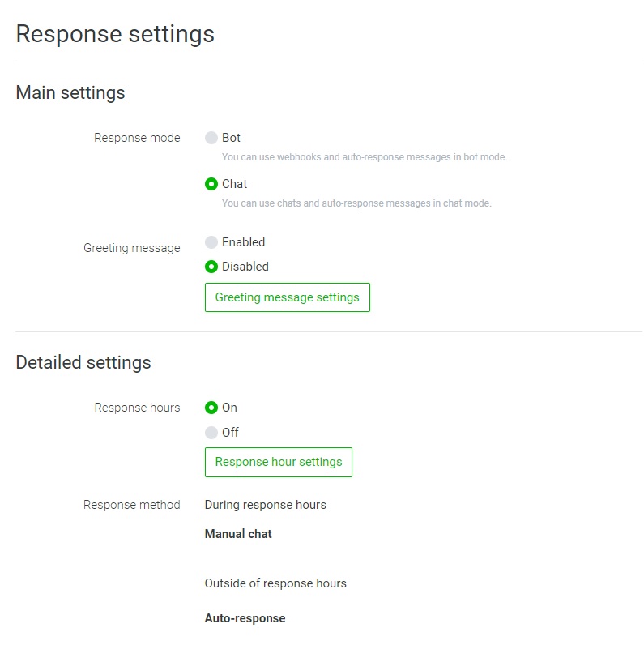Enable the greeting message option
Viewport: 644px width, 645px height.
tap(211, 242)
